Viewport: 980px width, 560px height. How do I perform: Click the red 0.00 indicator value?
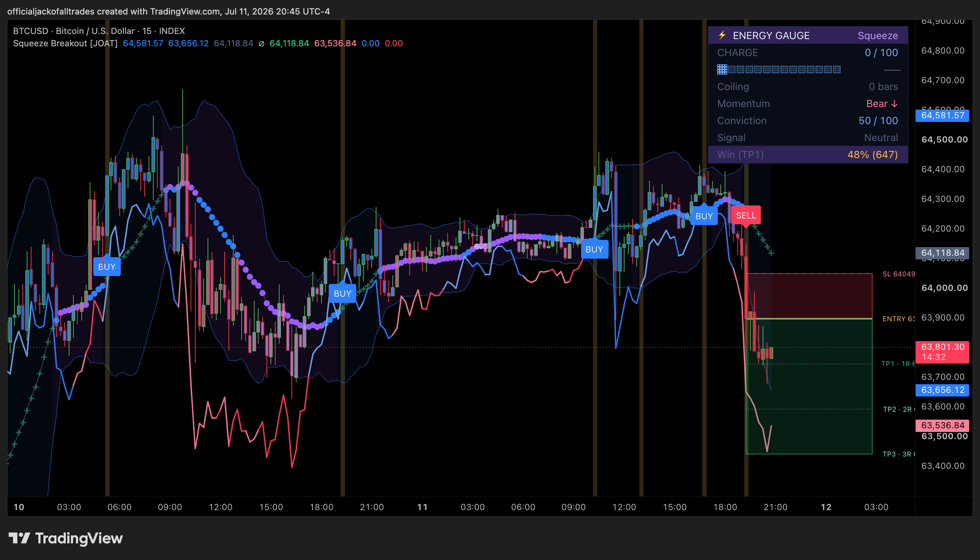[394, 43]
